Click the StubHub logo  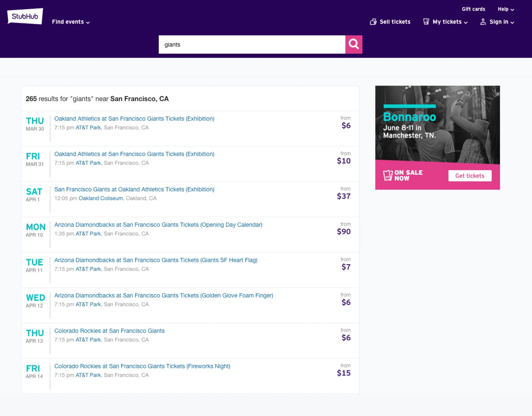tap(25, 16)
